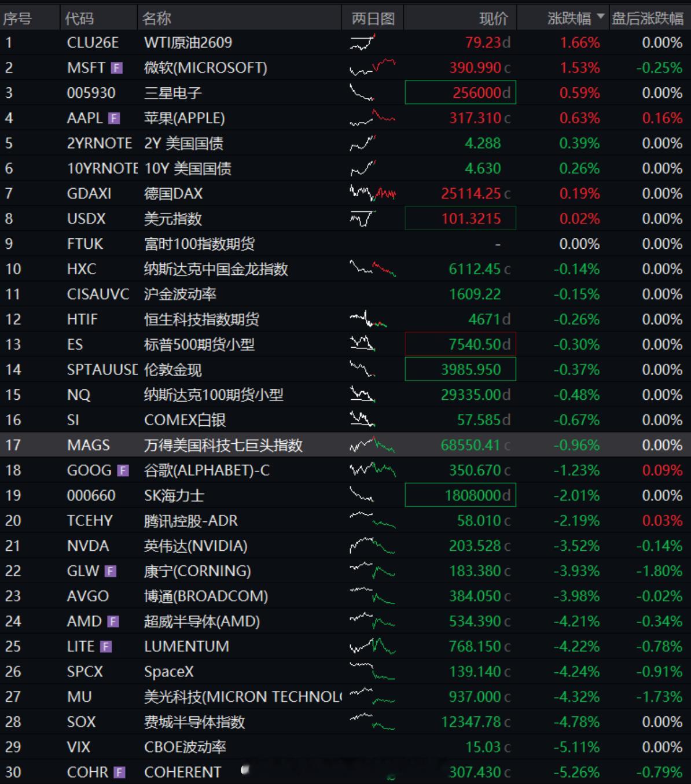Sort by the 名称 column header

(x=157, y=19)
